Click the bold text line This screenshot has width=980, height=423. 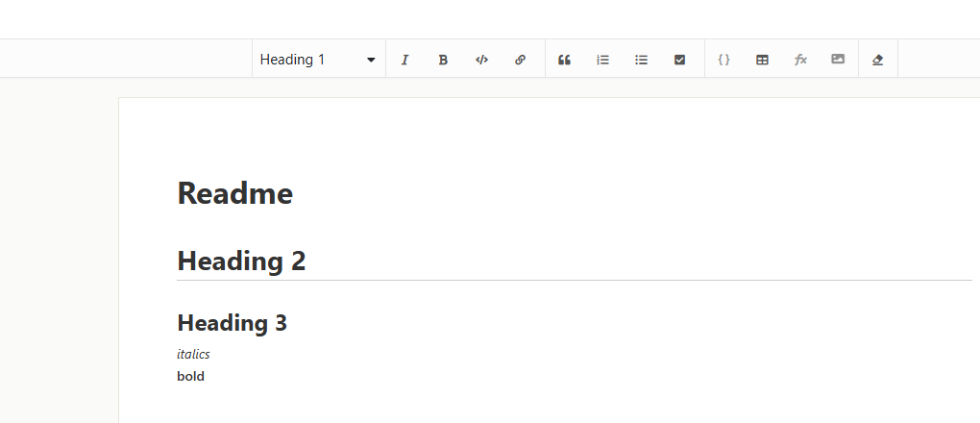[x=190, y=376]
